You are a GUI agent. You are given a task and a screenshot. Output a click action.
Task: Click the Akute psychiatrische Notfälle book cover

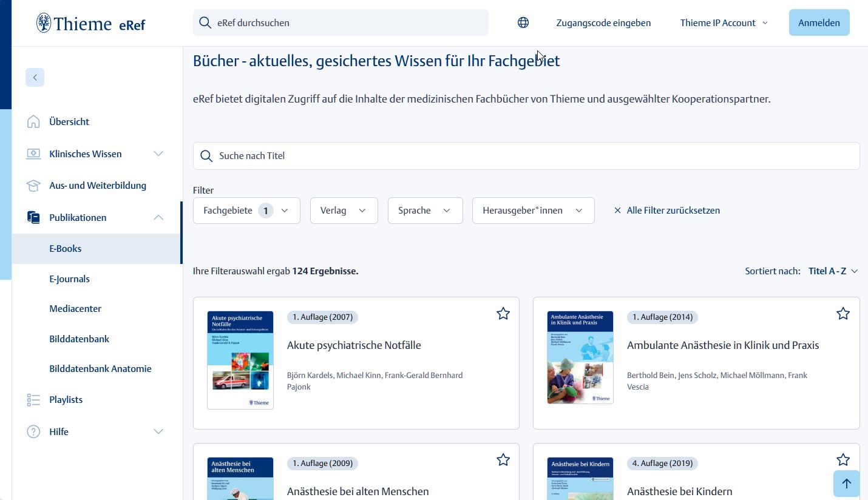(x=240, y=360)
